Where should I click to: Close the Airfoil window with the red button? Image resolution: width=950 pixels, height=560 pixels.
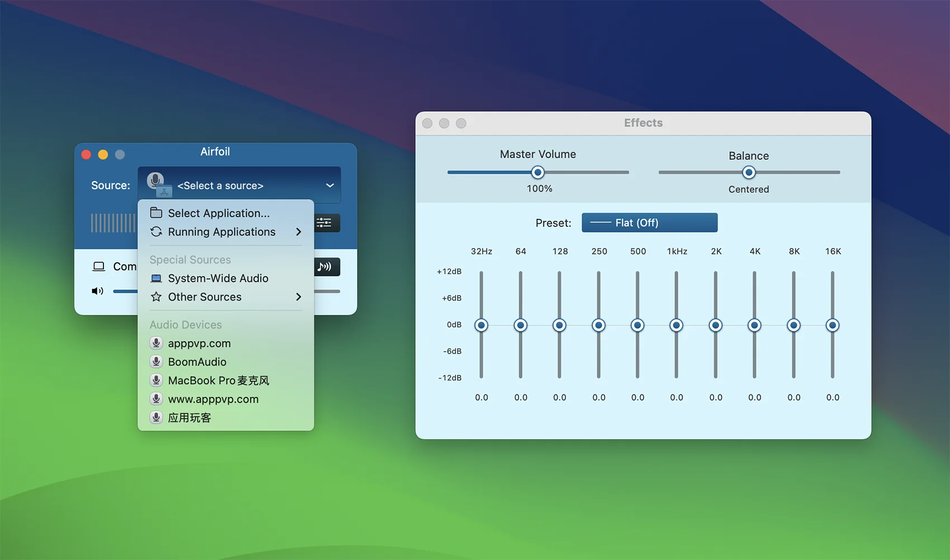click(86, 154)
